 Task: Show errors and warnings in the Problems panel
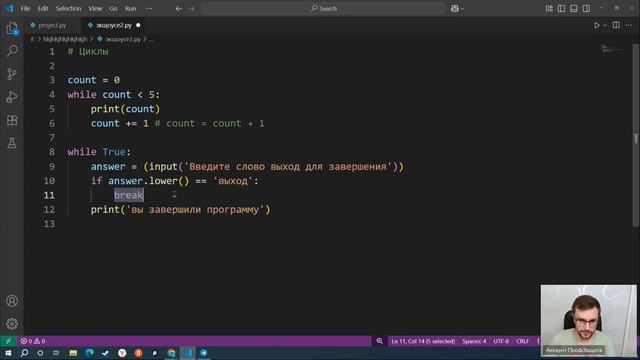(x=33, y=341)
